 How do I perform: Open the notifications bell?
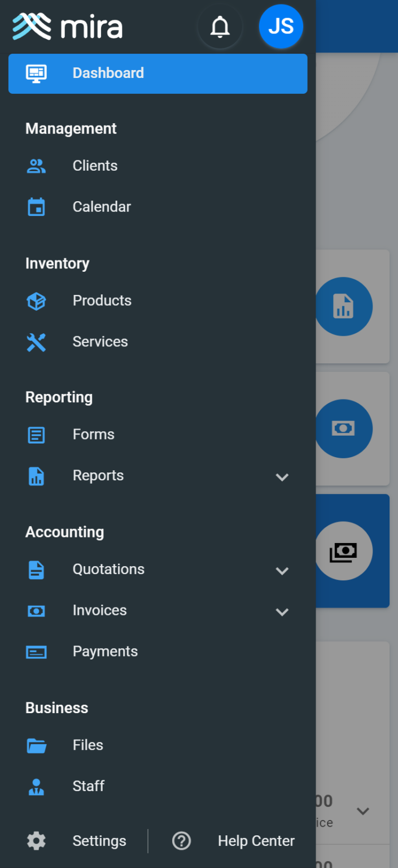pos(220,27)
